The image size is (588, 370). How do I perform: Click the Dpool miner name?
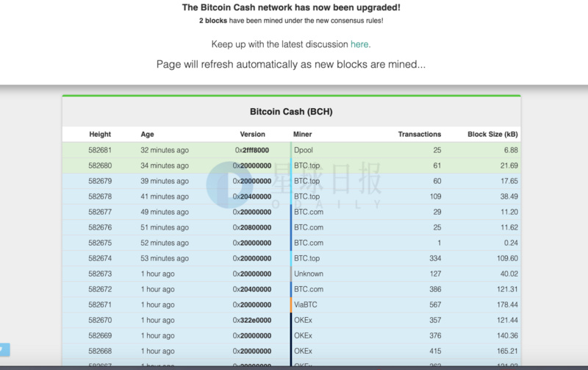[x=304, y=150]
